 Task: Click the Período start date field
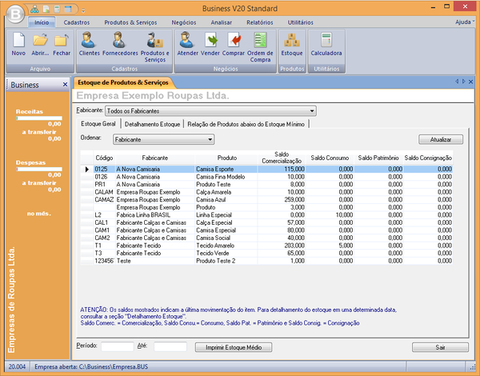pos(117,347)
